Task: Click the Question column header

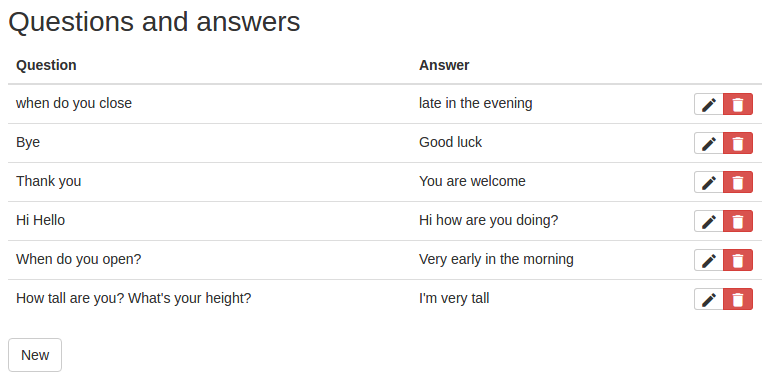Action: pyautogui.click(x=46, y=65)
